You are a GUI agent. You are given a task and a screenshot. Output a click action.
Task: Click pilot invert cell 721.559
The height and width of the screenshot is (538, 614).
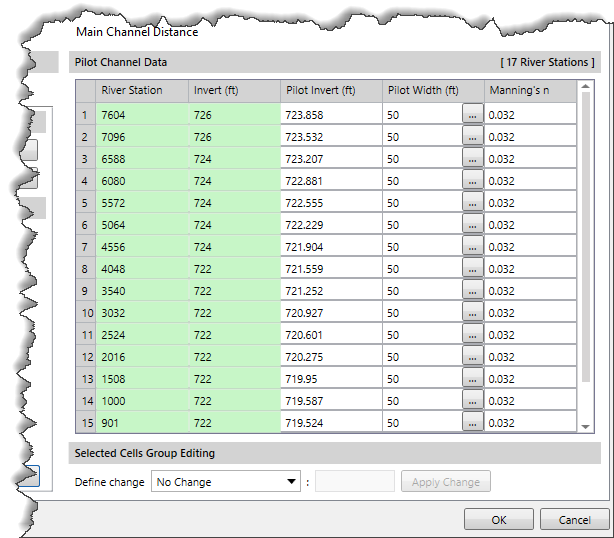331,268
